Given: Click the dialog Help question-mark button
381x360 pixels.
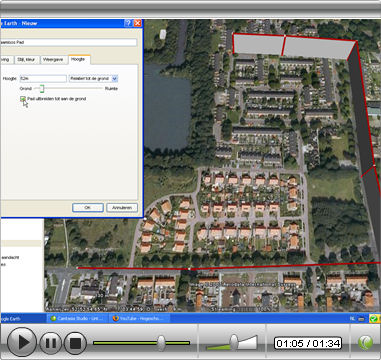Looking at the screenshot, I should coord(128,23).
